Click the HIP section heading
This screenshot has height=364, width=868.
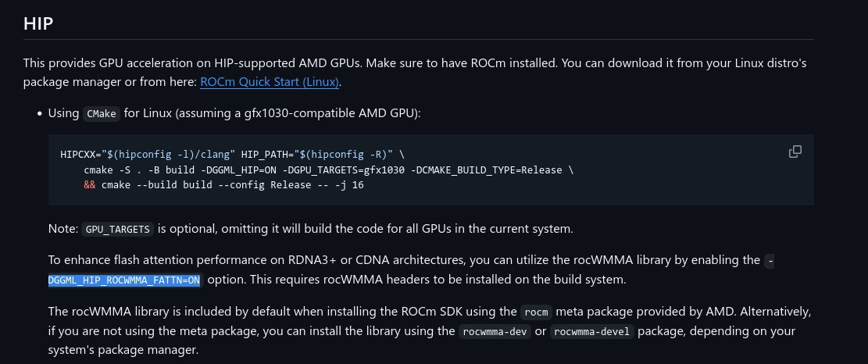tap(38, 23)
